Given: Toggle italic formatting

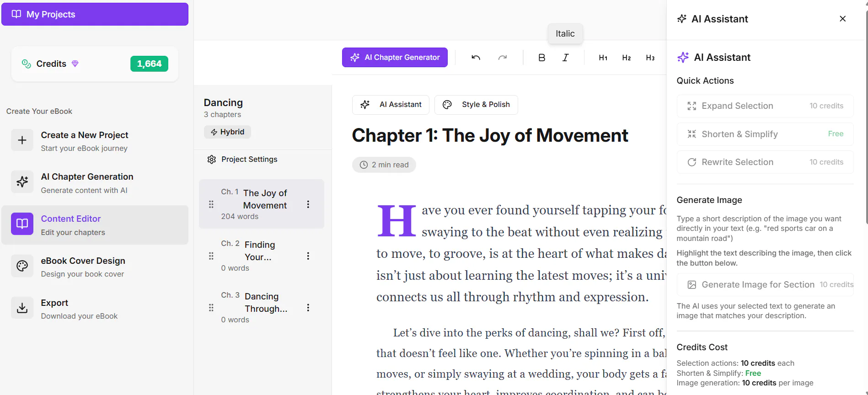Looking at the screenshot, I should pos(565,58).
